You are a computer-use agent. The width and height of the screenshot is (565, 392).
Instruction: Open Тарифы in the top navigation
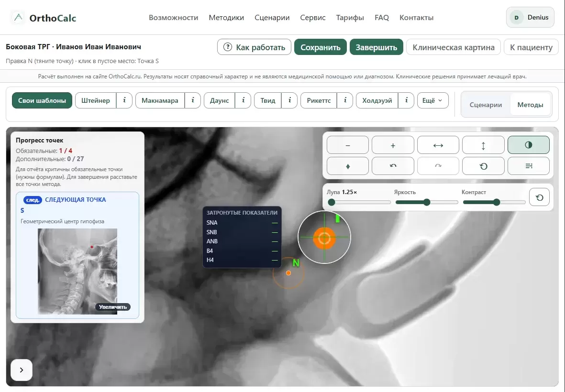(350, 17)
